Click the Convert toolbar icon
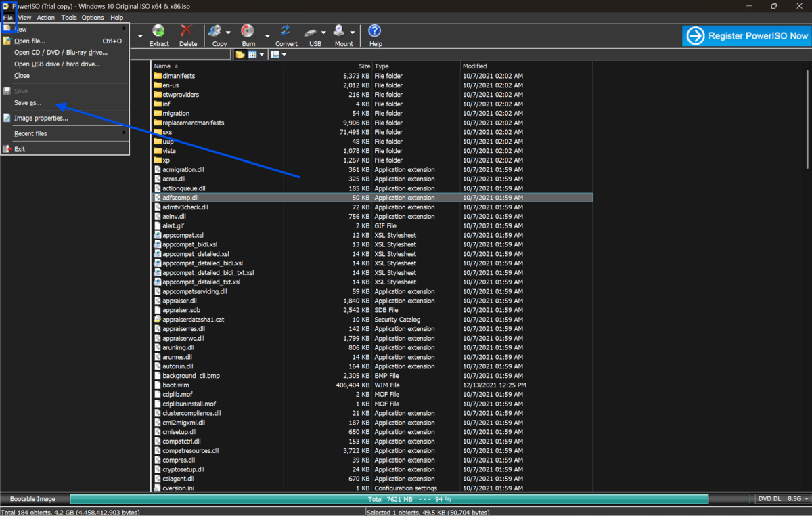 [286, 31]
